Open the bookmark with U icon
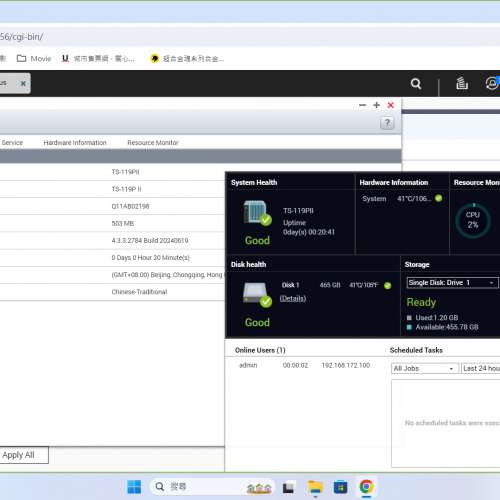 [98, 59]
